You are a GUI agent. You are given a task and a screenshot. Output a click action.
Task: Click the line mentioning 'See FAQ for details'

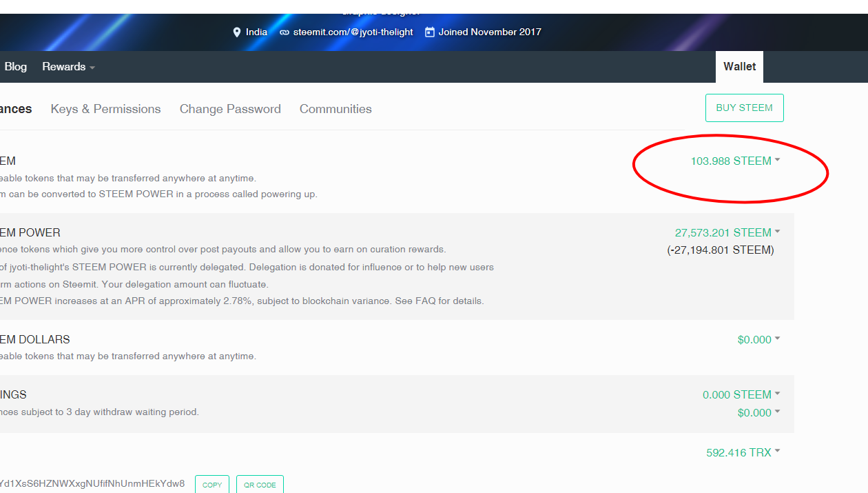pos(242,301)
